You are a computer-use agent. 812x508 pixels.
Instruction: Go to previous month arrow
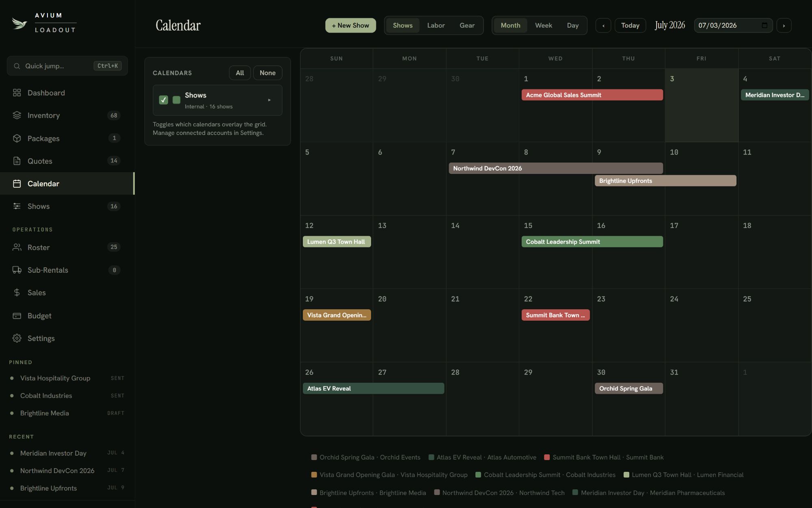pyautogui.click(x=603, y=25)
